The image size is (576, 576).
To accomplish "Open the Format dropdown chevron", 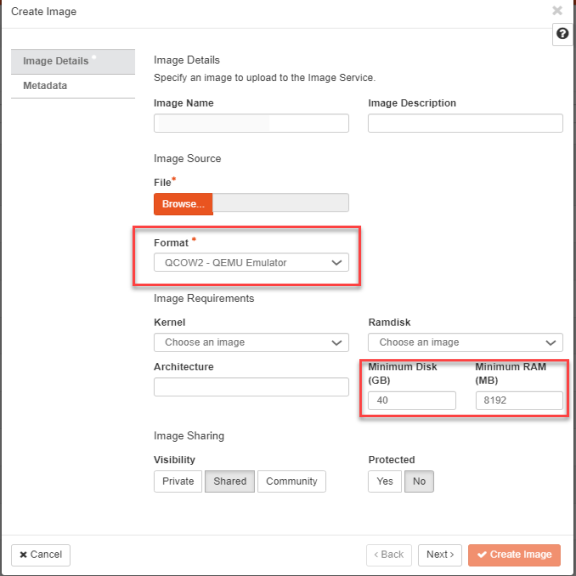I will [x=336, y=263].
